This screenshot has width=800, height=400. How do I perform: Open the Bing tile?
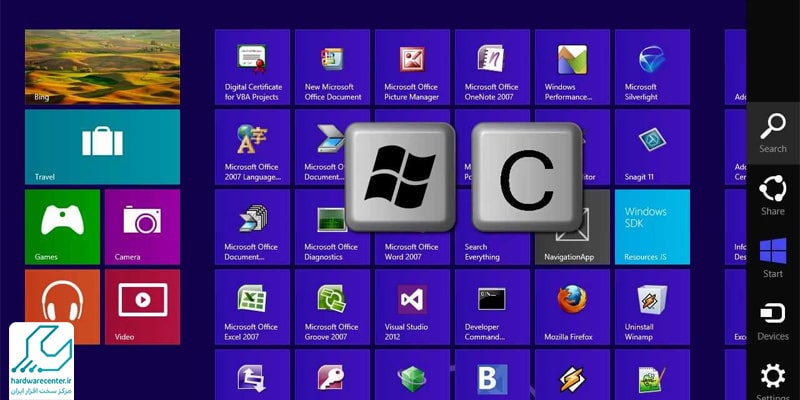pos(102,67)
